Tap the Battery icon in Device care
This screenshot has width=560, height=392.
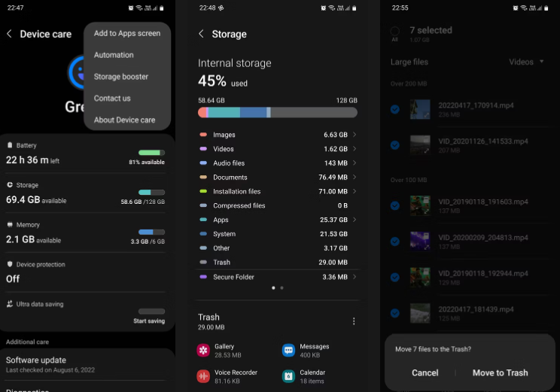[x=10, y=145]
